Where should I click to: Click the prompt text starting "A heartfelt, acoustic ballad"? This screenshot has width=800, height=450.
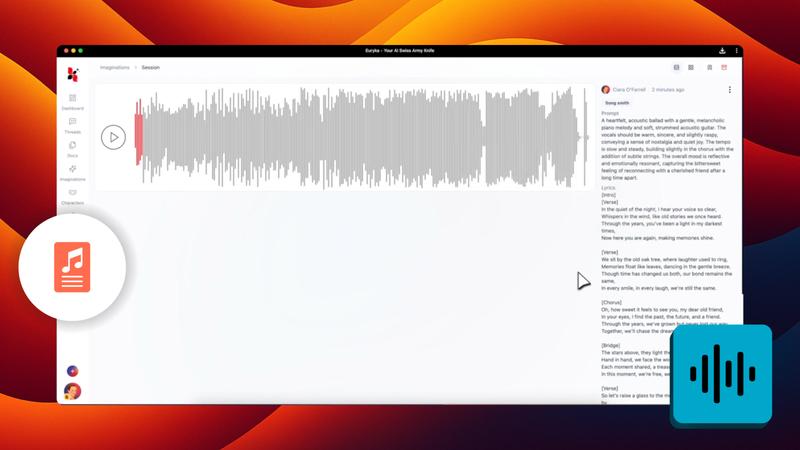(667, 149)
